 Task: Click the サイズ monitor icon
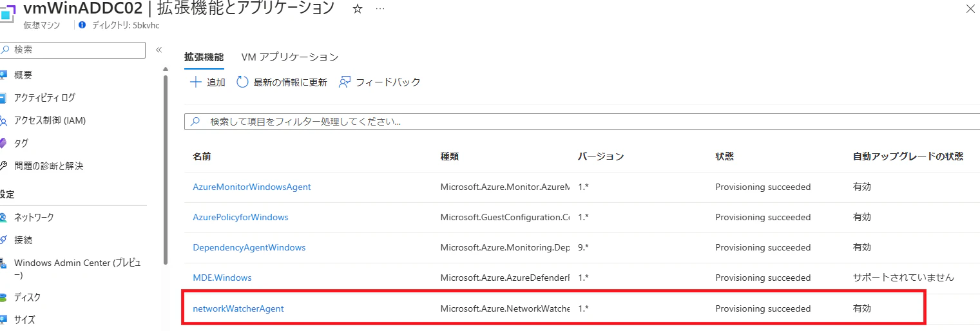click(x=3, y=319)
